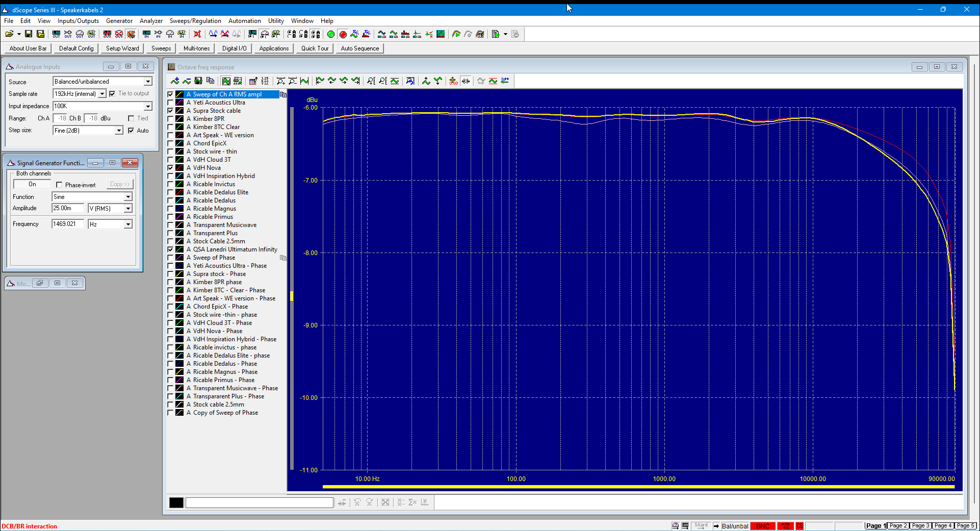Click the text entry field below the trace list
Image resolution: width=980 pixels, height=531 pixels.
pyautogui.click(x=260, y=503)
